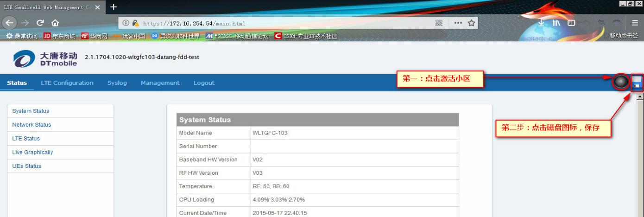
Task: Open the Management menu tab
Action: 160,83
